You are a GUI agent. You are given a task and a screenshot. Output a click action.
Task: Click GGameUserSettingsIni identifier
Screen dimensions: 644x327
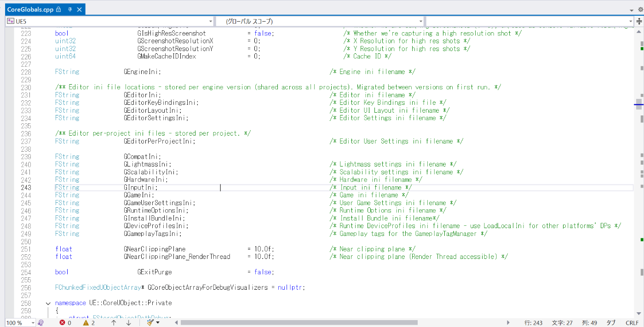[x=158, y=203]
